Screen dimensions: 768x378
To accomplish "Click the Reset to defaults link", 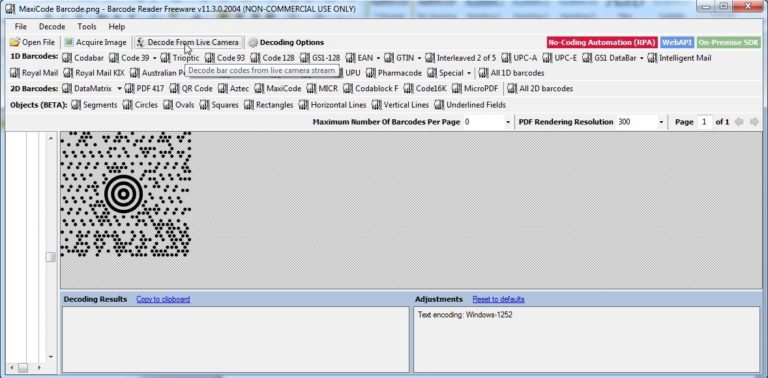I will coord(498,299).
